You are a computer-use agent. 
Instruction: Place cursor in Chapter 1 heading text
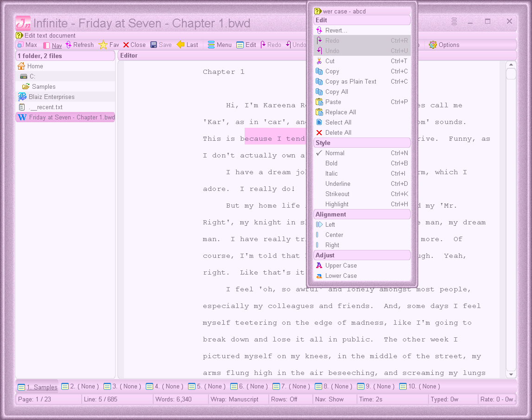[x=223, y=72]
